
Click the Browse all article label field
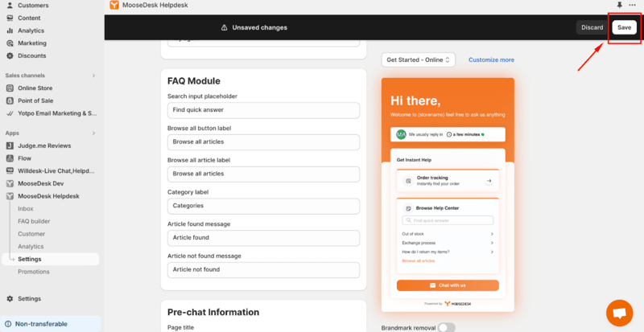pyautogui.click(x=263, y=174)
